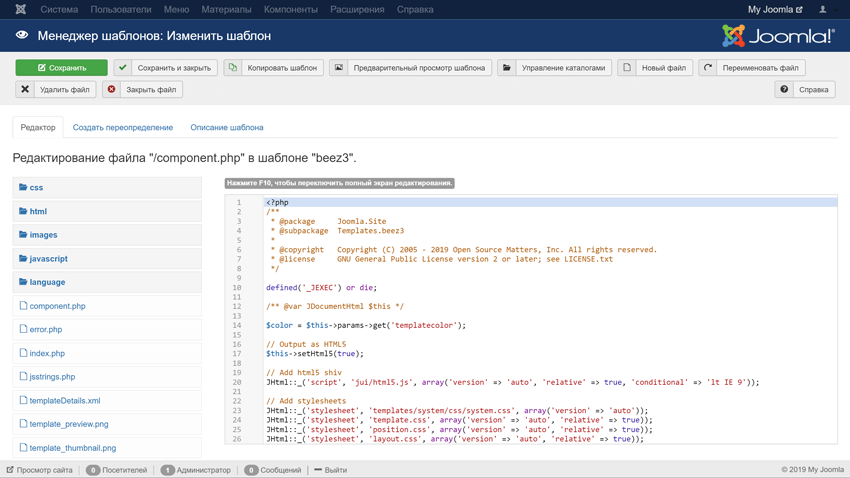Click the checkmark icon of Save and close

point(123,68)
